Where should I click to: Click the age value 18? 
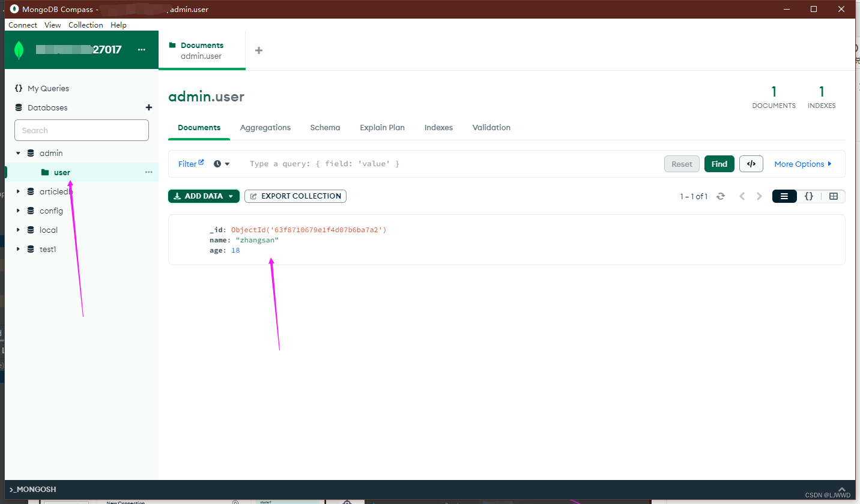(x=235, y=250)
